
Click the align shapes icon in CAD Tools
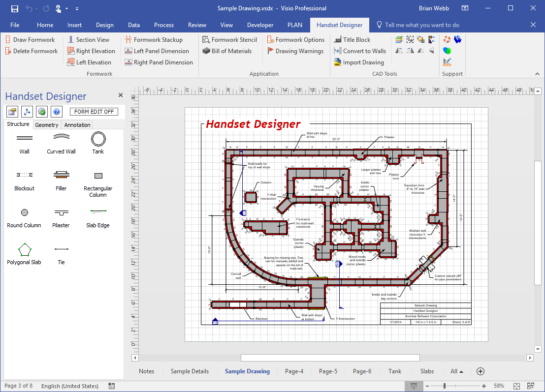point(432,39)
